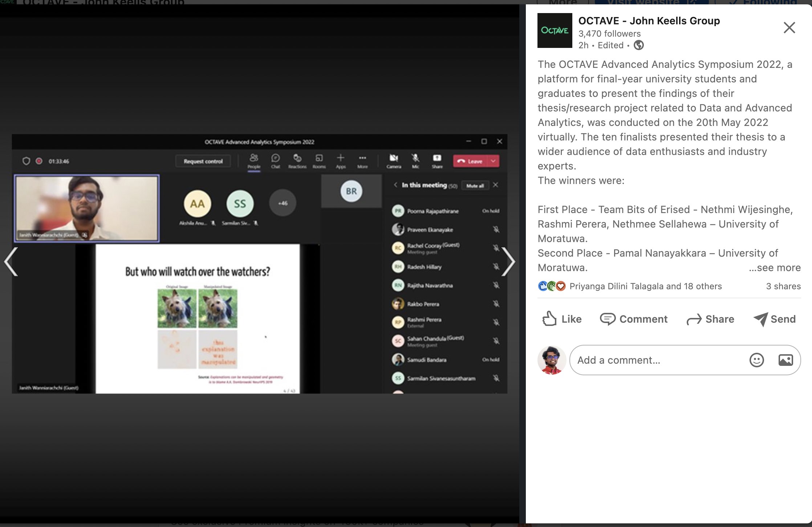Open your profile picture beside comment box
This screenshot has width=812, height=527.
[x=552, y=360]
